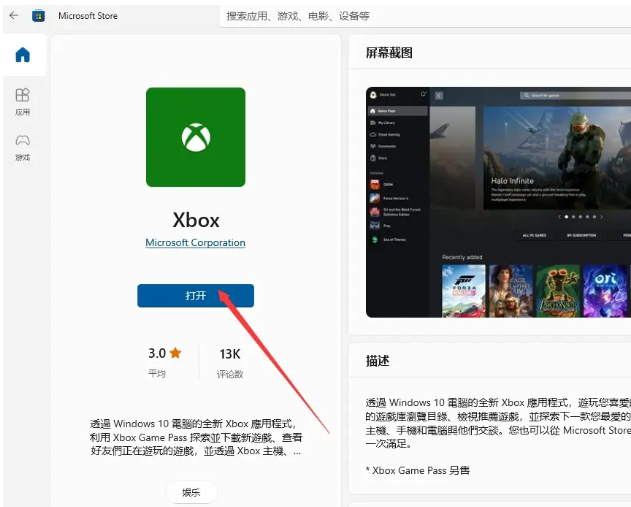Click the Microsoft Store title text
This screenshot has width=631, height=507.
tap(88, 16)
